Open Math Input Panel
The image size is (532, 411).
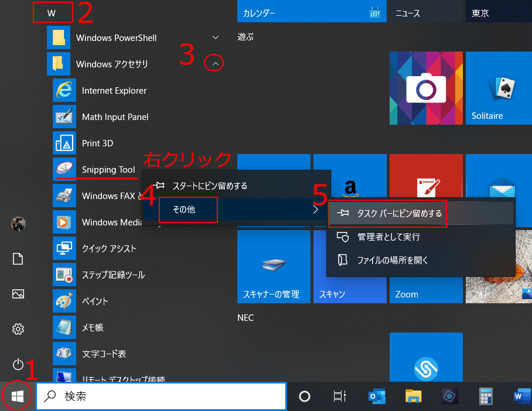point(115,117)
